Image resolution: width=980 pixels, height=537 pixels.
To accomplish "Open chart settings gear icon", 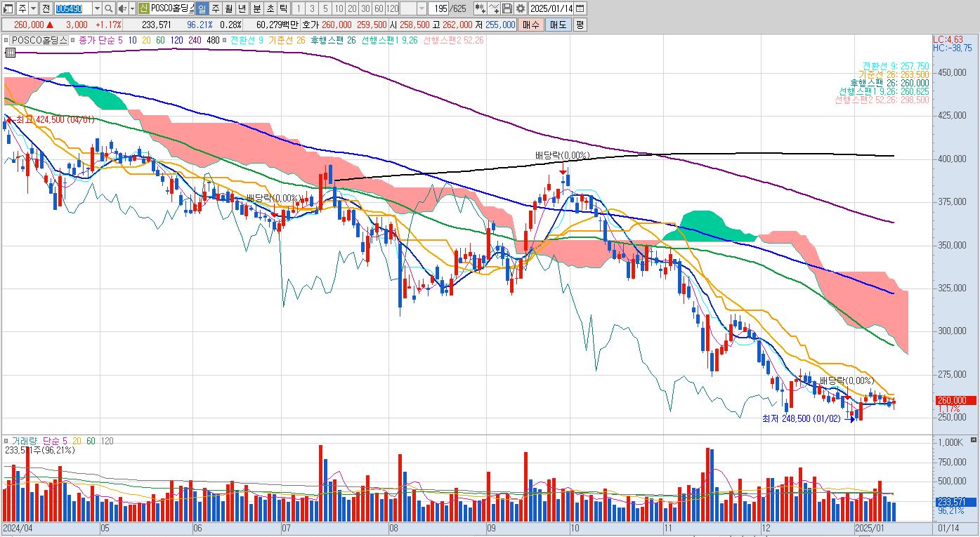I will tap(521, 8).
